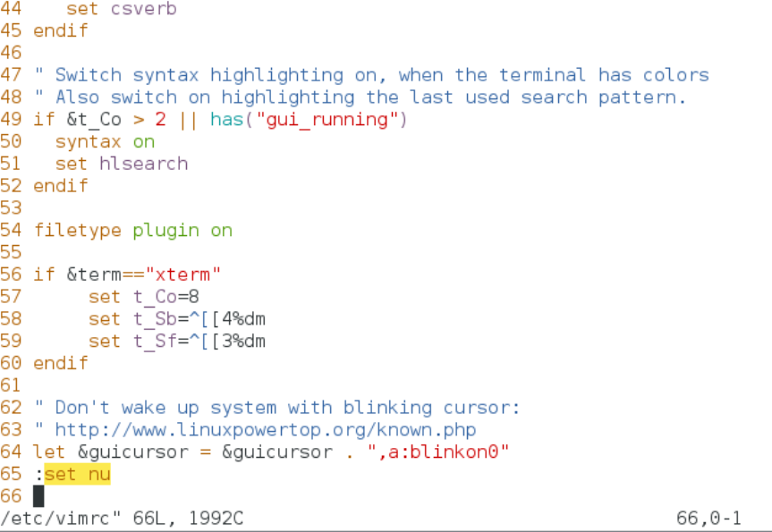Click 'endif' on line 52
This screenshot has width=772, height=532.
pyautogui.click(x=61, y=186)
